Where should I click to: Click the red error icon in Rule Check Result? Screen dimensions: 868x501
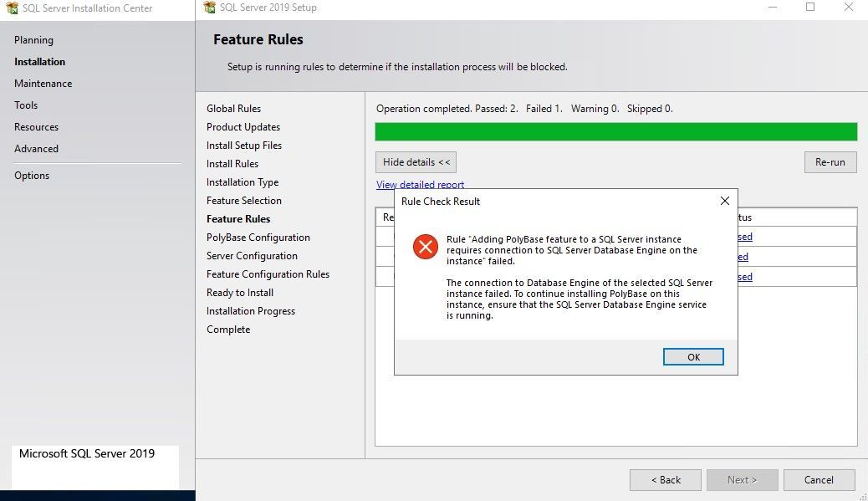tap(426, 247)
